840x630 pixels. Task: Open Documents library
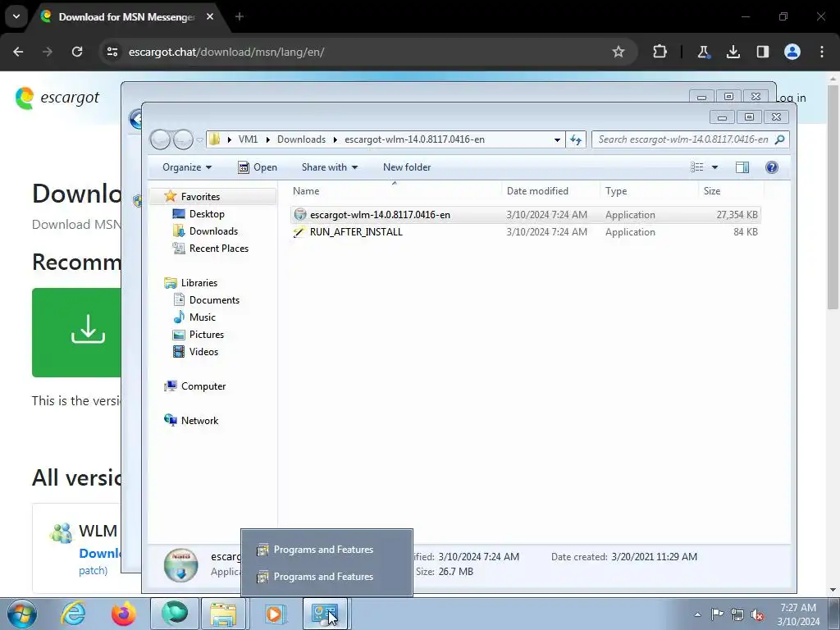[214, 300]
